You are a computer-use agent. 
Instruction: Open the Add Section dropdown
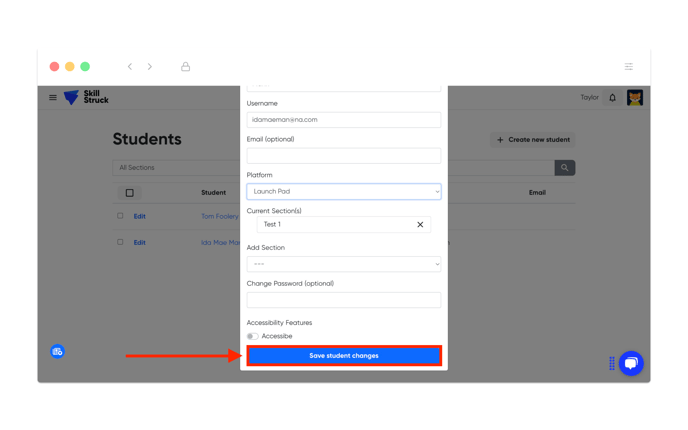(344, 264)
